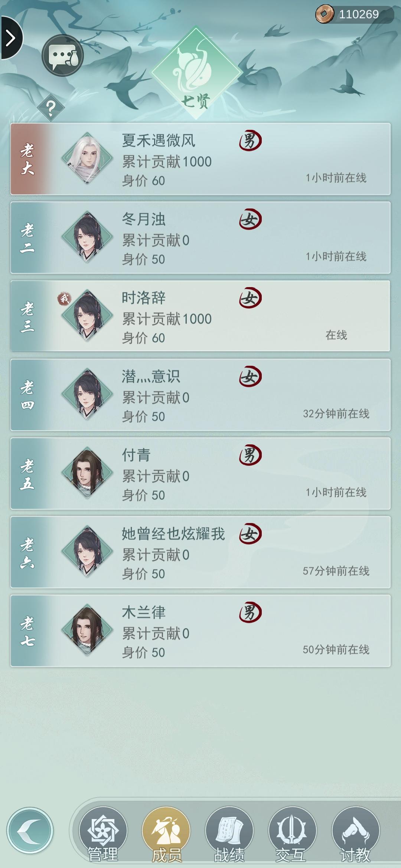Viewport: 401px width, 868px height.
Task: Click the female gender icon for 冬月浊
Action: (250, 220)
